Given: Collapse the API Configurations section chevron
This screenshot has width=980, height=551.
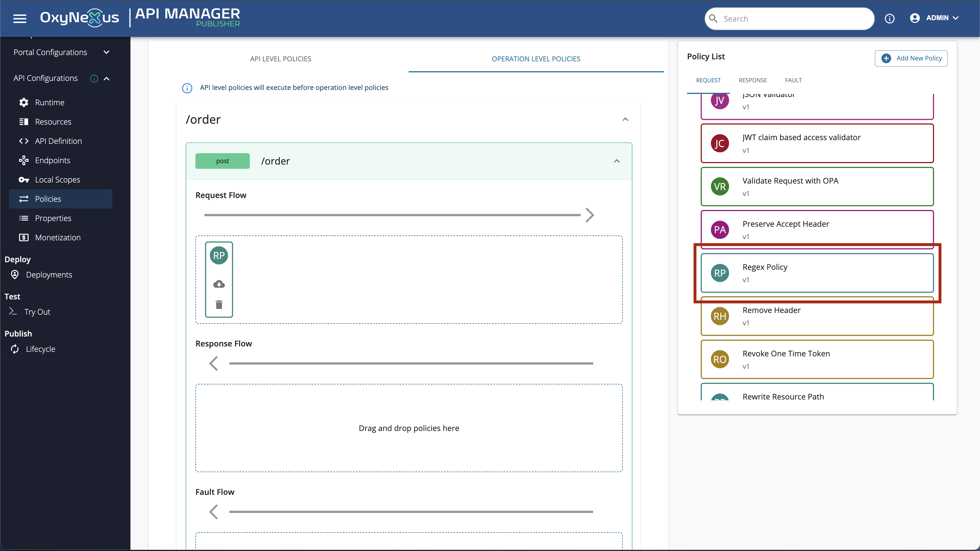Looking at the screenshot, I should coord(107,78).
